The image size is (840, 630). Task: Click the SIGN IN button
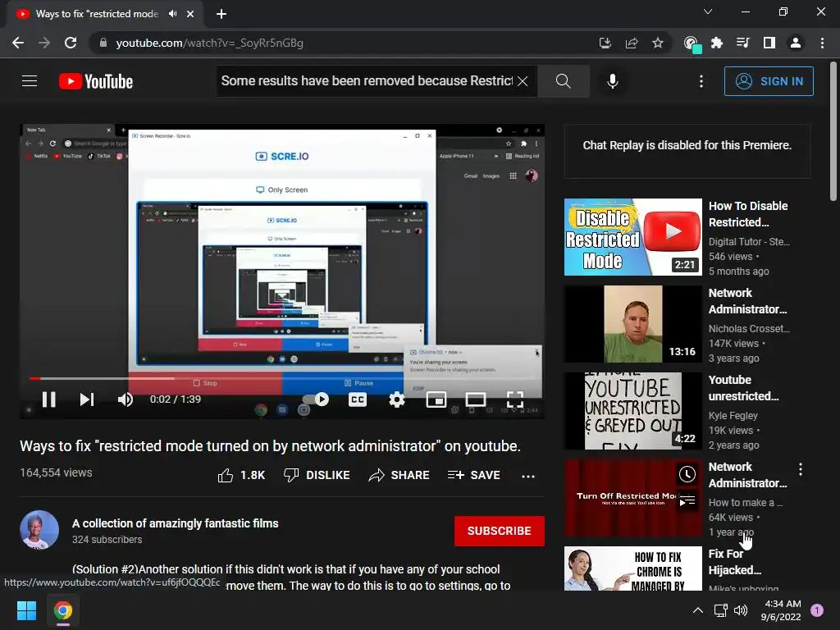coord(769,81)
